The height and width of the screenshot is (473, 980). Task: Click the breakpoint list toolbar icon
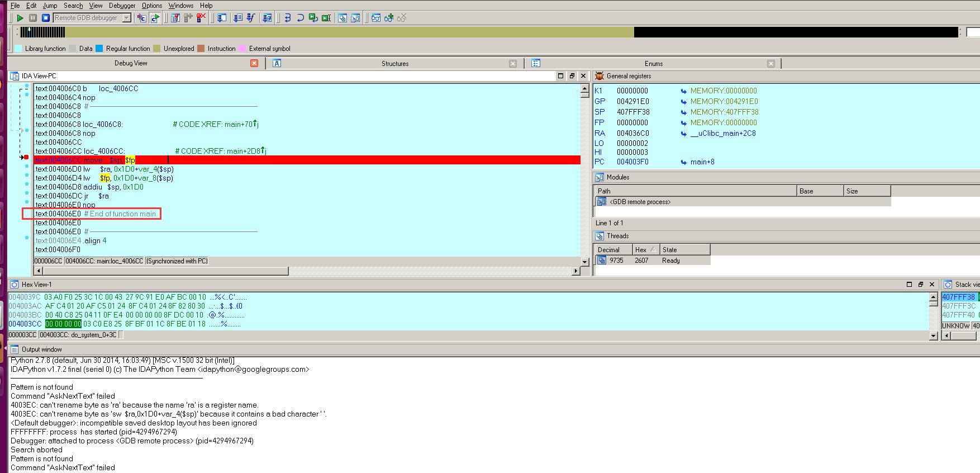(175, 18)
